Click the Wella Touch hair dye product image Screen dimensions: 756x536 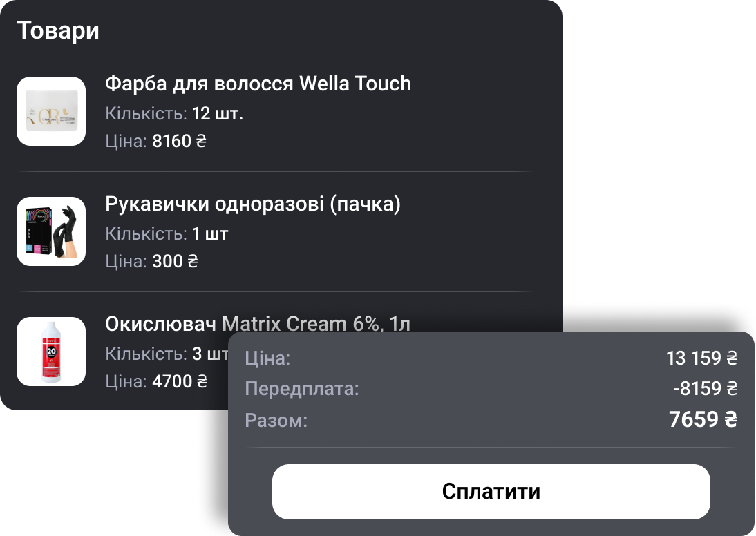point(51,111)
